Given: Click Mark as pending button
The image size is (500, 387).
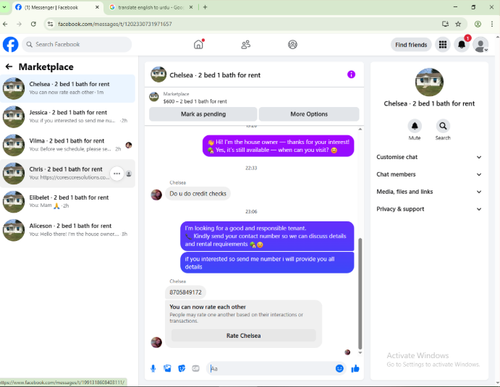Looking at the screenshot, I should coord(203,114).
